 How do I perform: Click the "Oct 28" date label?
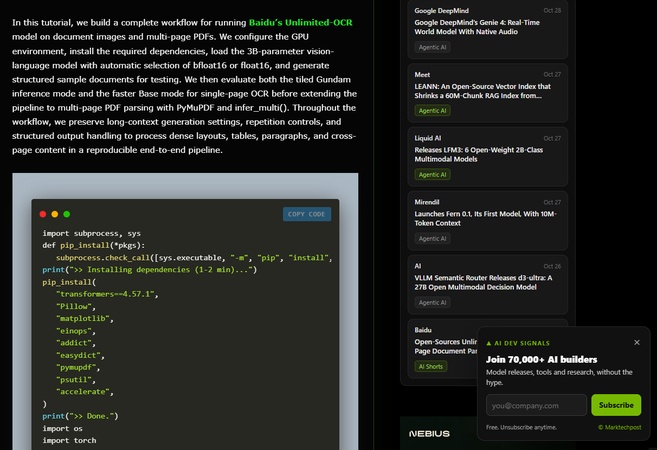[552, 10]
